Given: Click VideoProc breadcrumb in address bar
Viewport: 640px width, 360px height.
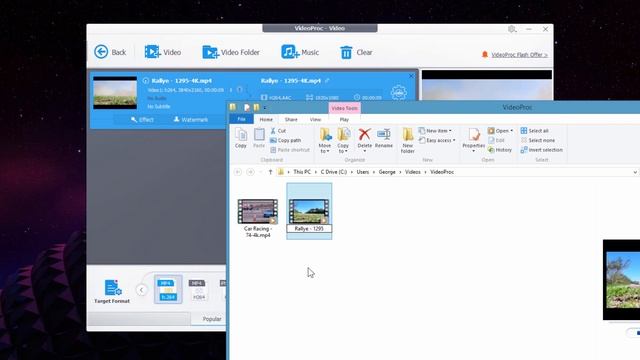Looking at the screenshot, I should point(442,172).
